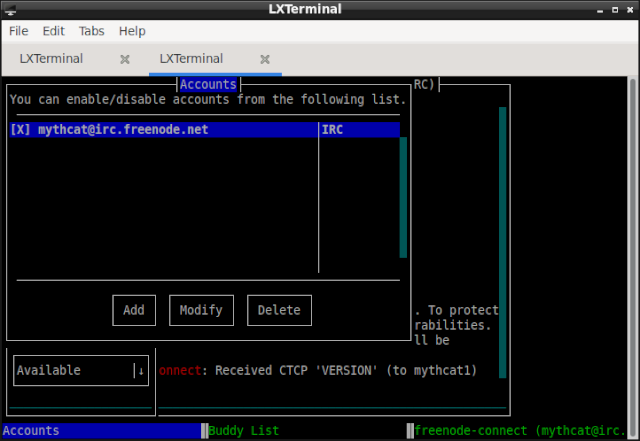Open the Tabs menu
Screen dimensions: 640x441
(x=91, y=31)
